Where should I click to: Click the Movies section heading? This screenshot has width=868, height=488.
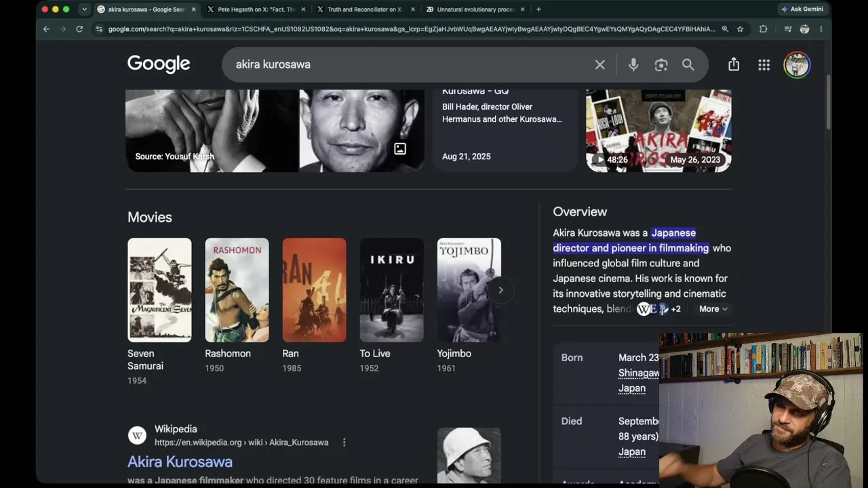click(x=150, y=218)
